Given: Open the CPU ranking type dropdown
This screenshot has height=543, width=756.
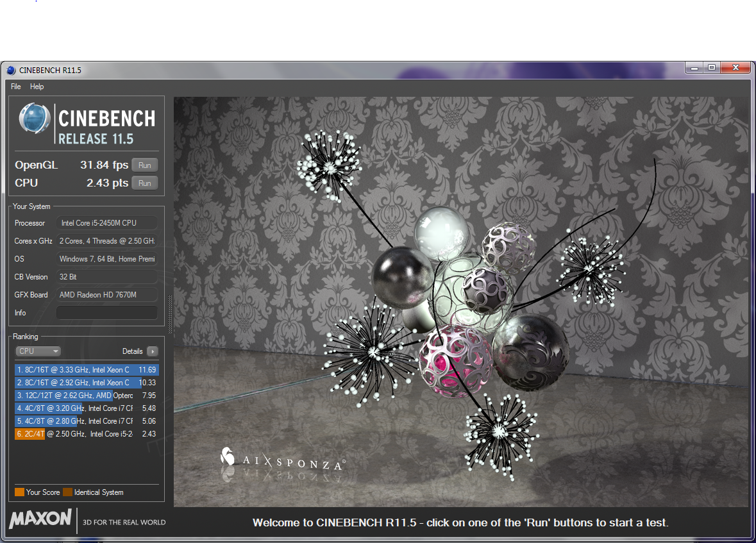Looking at the screenshot, I should [x=38, y=351].
